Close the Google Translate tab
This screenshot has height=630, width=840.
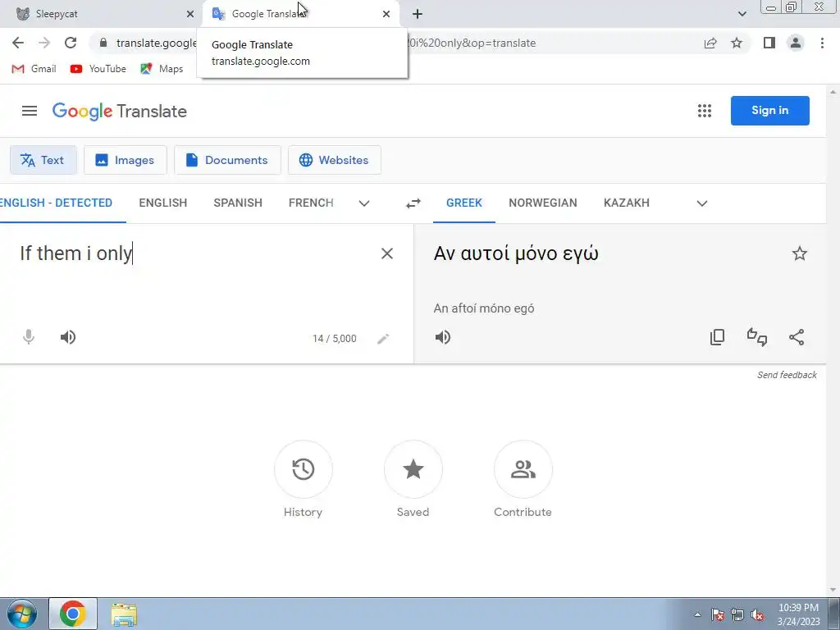(x=386, y=14)
